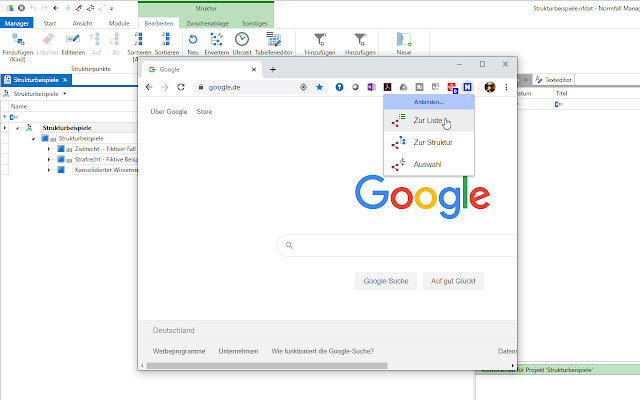Image resolution: width=640 pixels, height=400 pixels.
Task: Open quick access toolbar customize dropdown
Action: pyautogui.click(x=111, y=8)
